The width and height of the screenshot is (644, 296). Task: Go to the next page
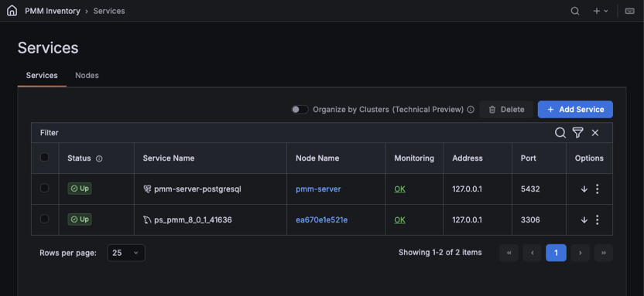coord(581,253)
